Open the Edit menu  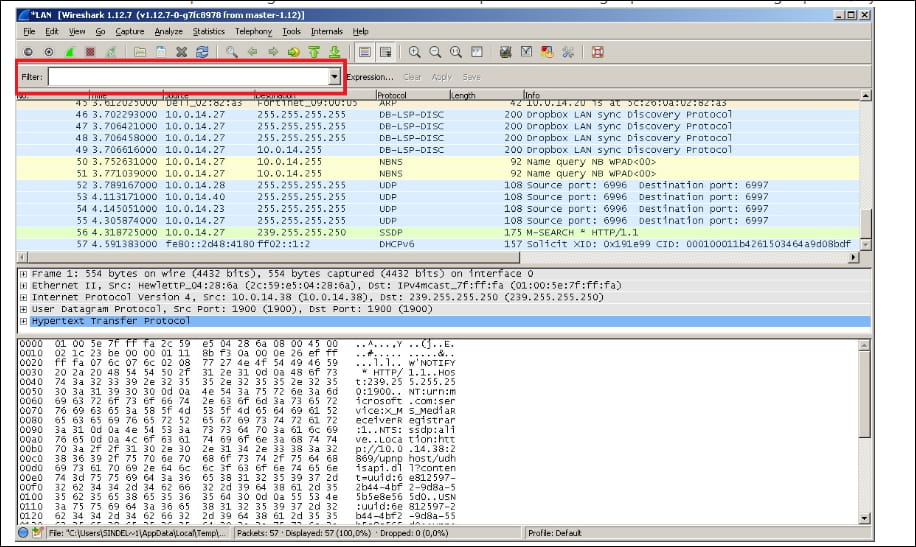52,32
